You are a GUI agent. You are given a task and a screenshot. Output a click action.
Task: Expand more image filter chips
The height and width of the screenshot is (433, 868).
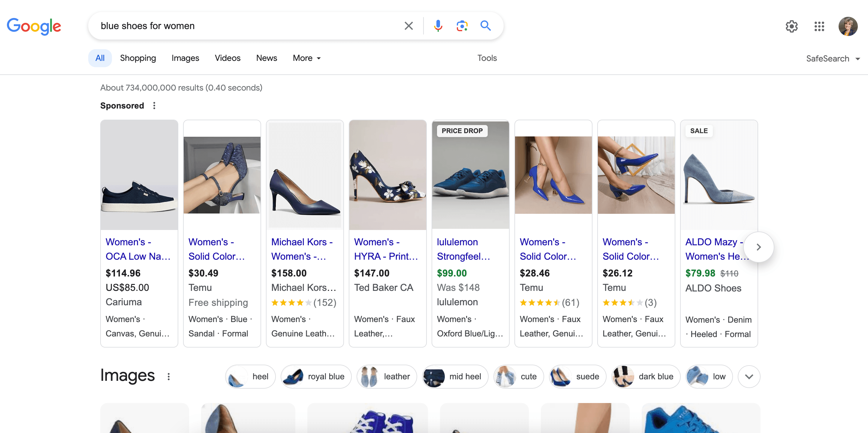(x=749, y=376)
